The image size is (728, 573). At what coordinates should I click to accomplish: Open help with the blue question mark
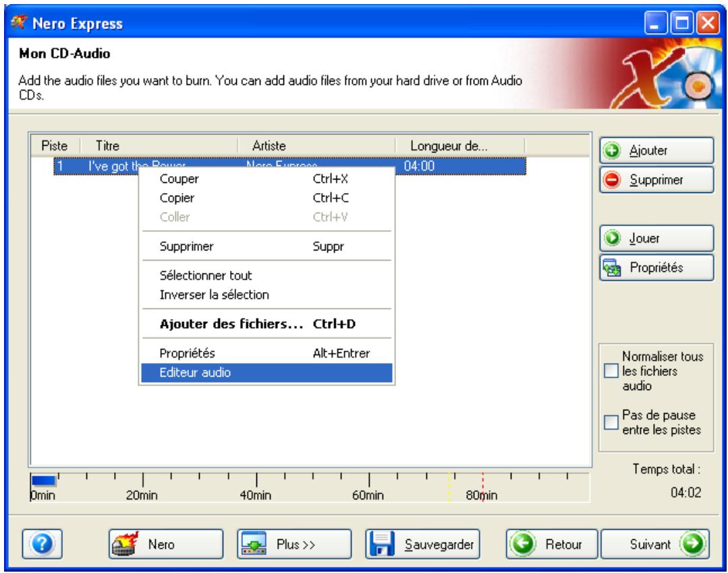click(43, 544)
